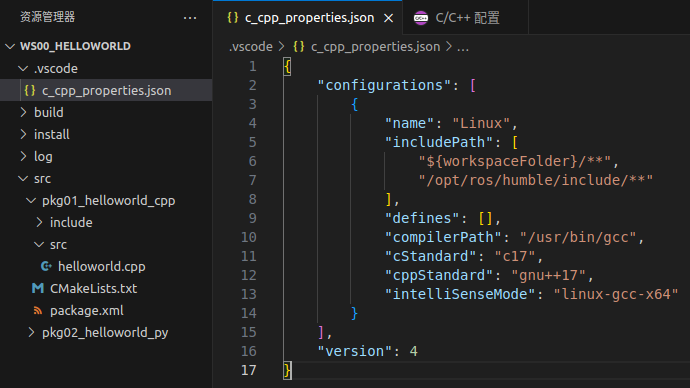Click the "Linux" value string
Viewport: 690px width, 388px height.
click(481, 123)
